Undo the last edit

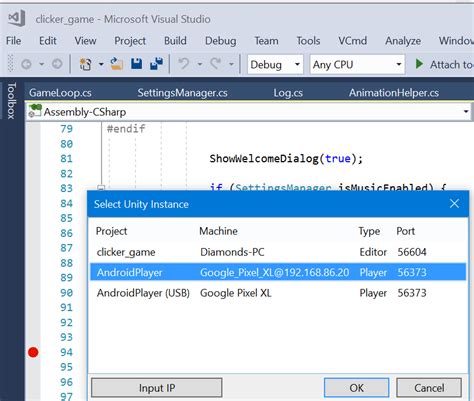[183, 63]
